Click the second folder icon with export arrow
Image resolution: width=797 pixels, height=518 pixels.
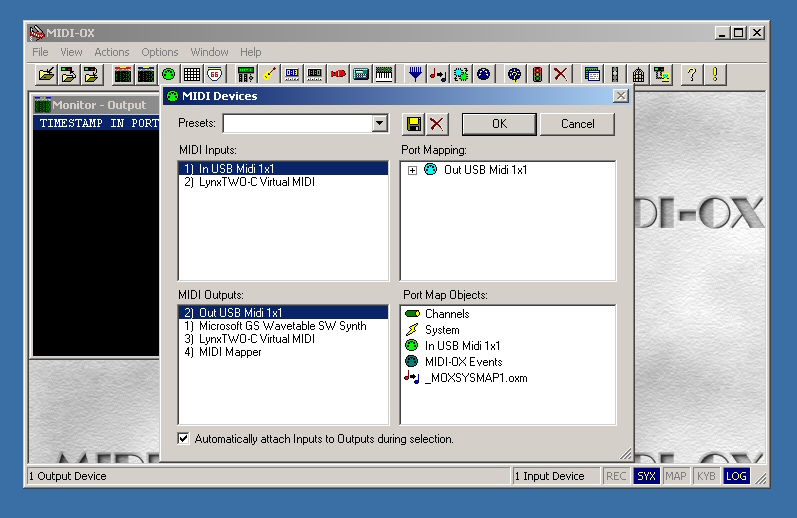[x=68, y=75]
